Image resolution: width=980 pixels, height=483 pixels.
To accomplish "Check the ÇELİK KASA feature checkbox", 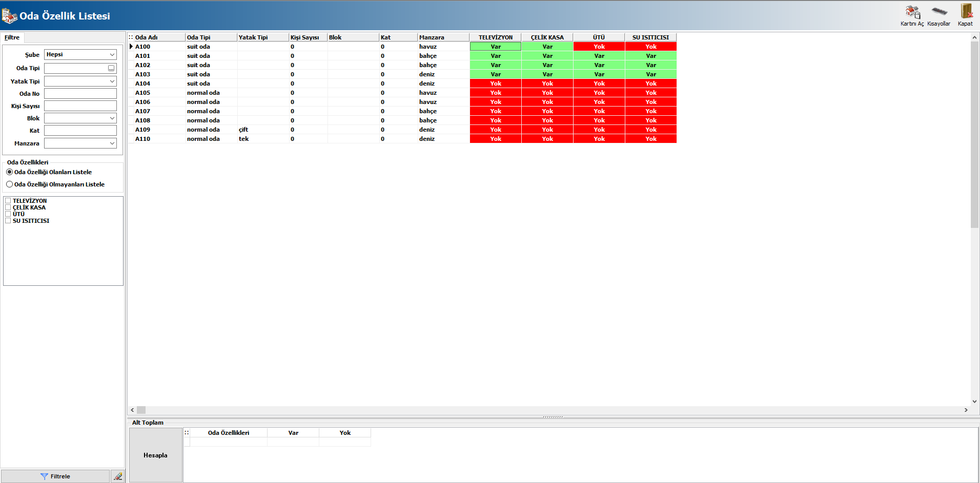I will click(8, 207).
